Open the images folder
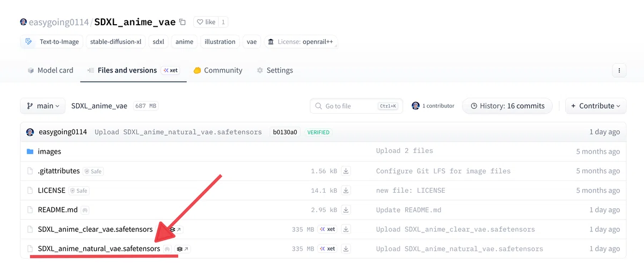644x277 pixels. coord(49,151)
